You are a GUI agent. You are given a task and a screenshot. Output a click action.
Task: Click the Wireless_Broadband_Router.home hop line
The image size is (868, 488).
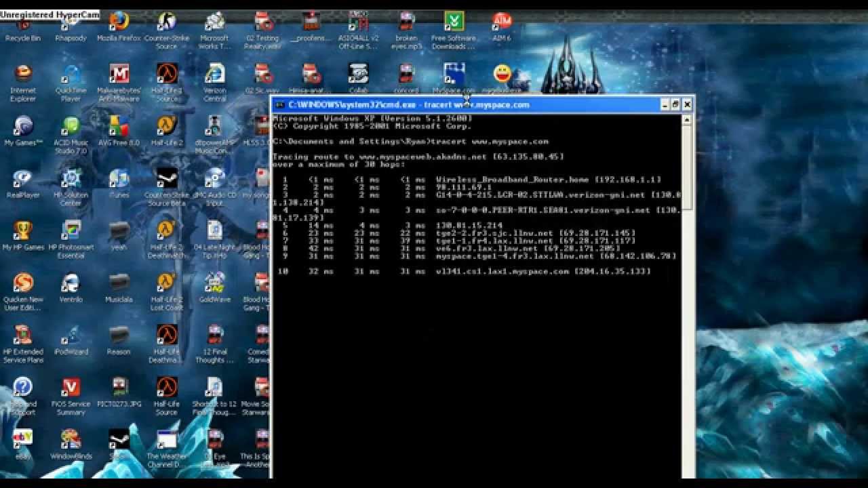(x=472, y=180)
